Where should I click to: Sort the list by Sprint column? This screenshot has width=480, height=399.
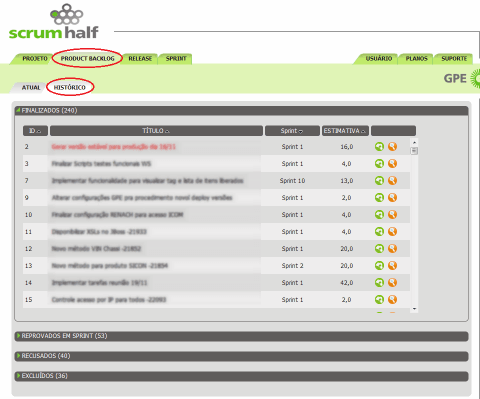292,131
